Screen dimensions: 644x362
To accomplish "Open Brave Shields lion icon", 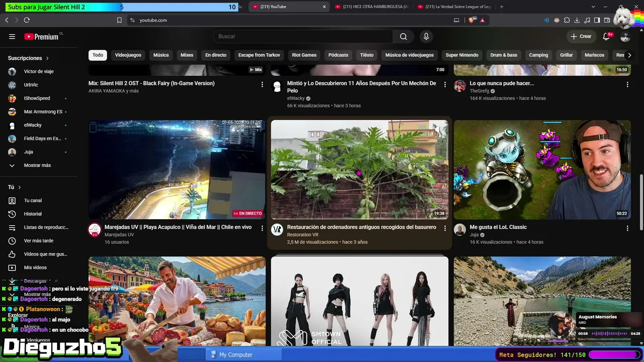I will [x=472, y=20].
